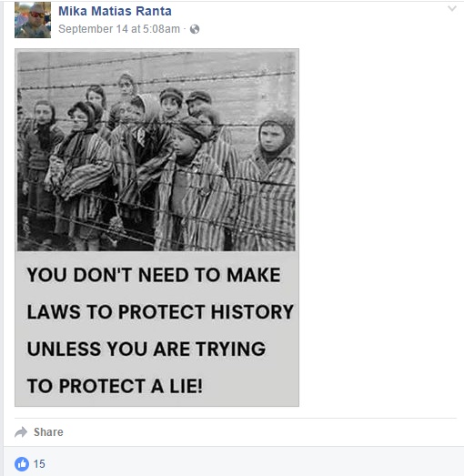Click the globe public-audience icon
The width and height of the screenshot is (464, 476).
(195, 29)
